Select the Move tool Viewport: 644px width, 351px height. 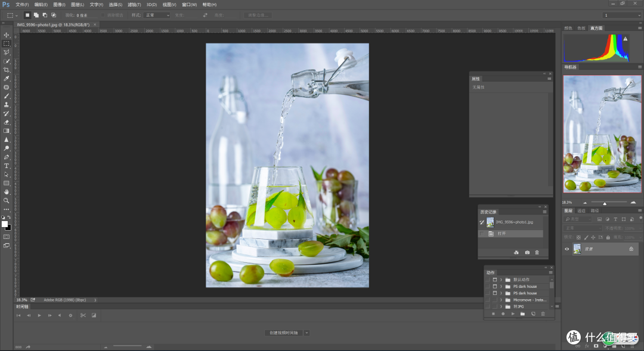[x=6, y=35]
